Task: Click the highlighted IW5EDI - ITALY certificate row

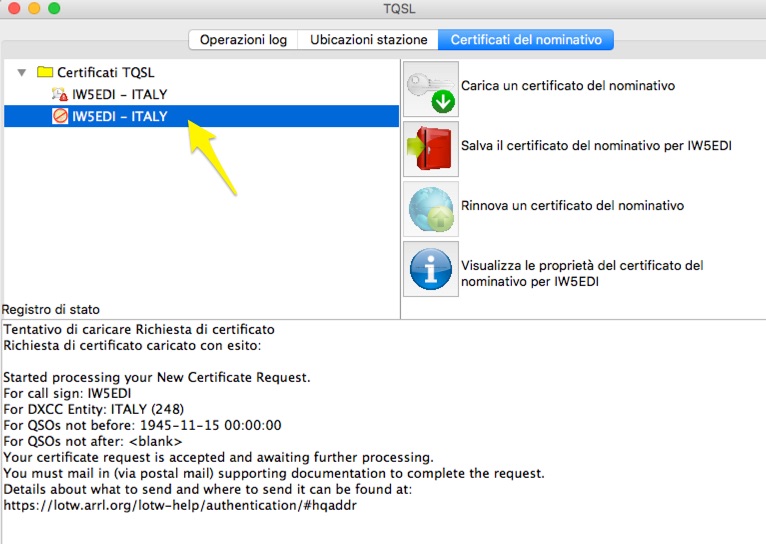Action: pyautogui.click(x=119, y=117)
